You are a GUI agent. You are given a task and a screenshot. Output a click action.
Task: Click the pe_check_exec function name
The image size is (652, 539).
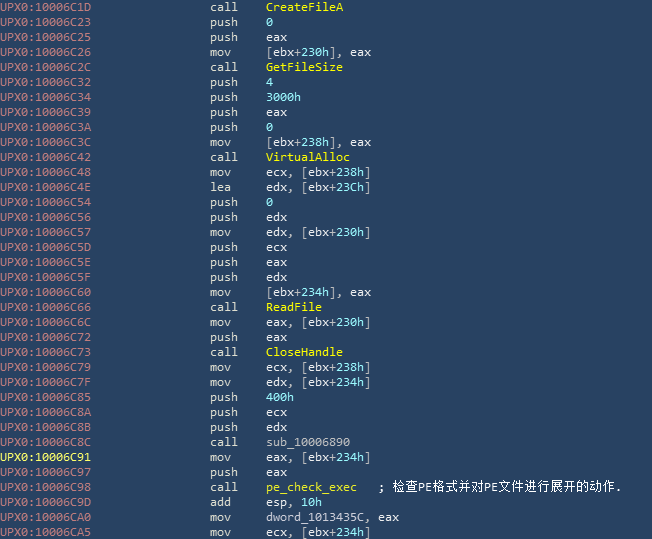coord(311,487)
